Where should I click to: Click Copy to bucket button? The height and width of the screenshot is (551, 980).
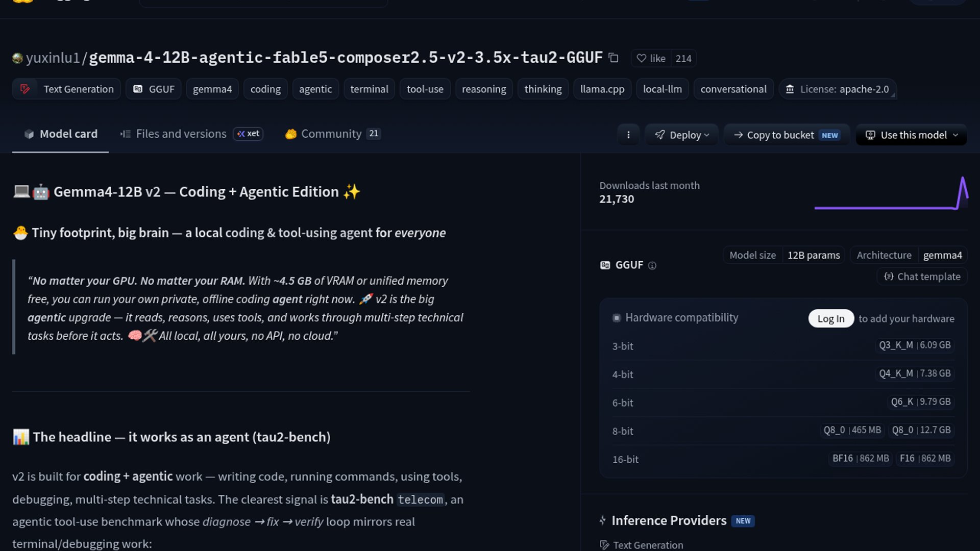coord(787,135)
